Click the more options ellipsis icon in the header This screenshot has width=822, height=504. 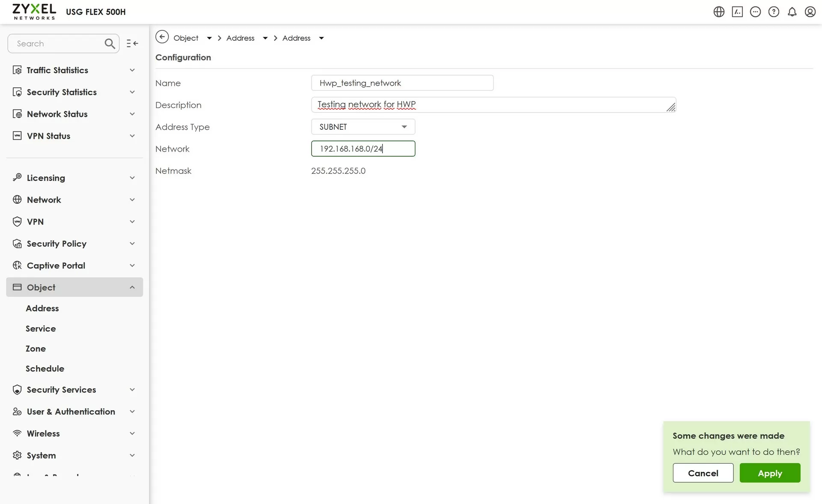tap(755, 12)
